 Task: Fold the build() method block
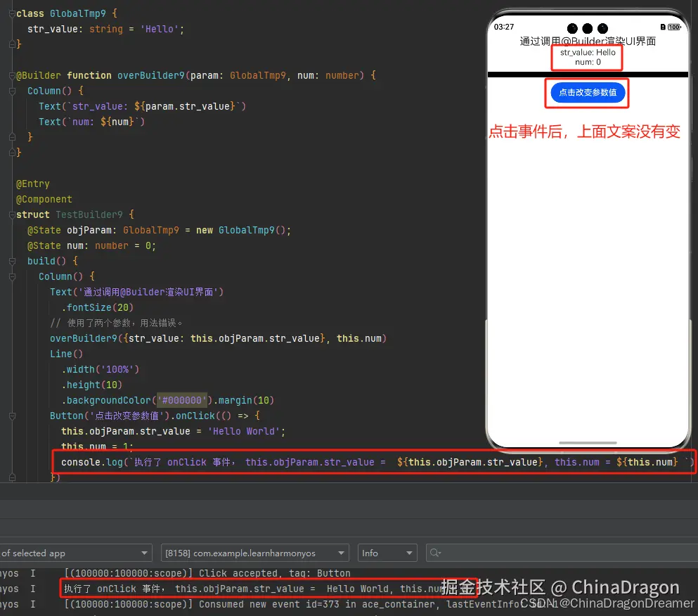pos(12,261)
